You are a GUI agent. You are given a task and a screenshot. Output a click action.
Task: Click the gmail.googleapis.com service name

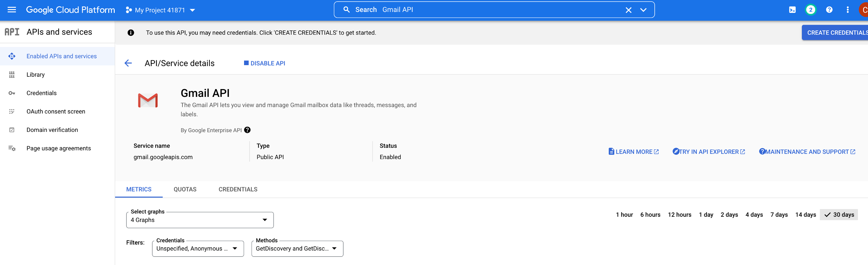pos(163,157)
